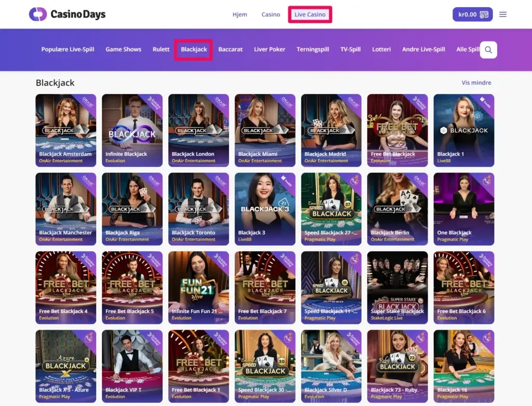Launch the Super Stake Blackjack game
Screen dimensions: 532x406
[397, 287]
